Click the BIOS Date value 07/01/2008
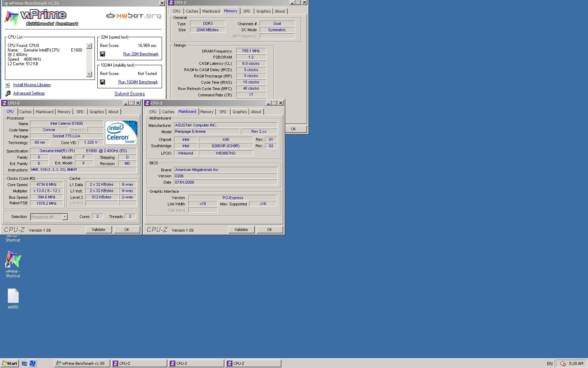588x368 pixels. (225, 182)
